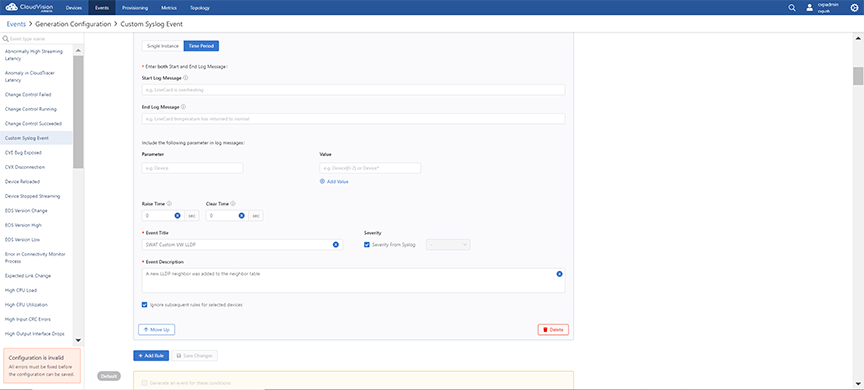864x390 pixels.
Task: Click the sidebar list scrollbar thumb
Action: pyautogui.click(x=78, y=111)
